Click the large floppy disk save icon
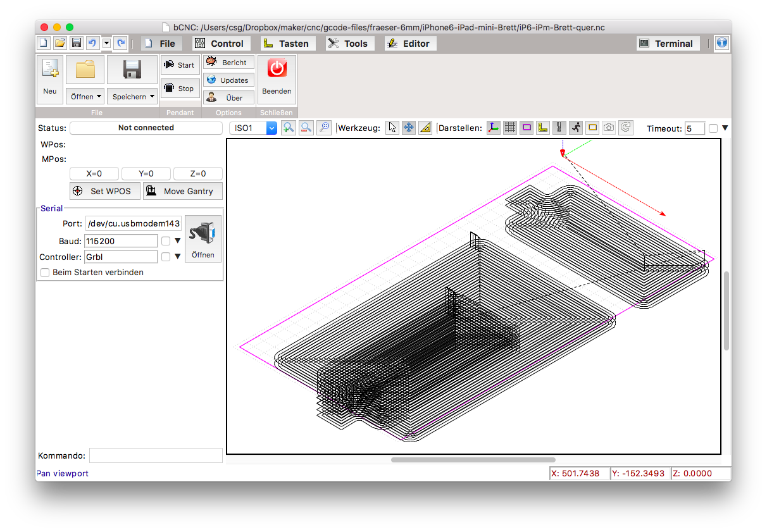This screenshot has width=767, height=532. (x=132, y=70)
